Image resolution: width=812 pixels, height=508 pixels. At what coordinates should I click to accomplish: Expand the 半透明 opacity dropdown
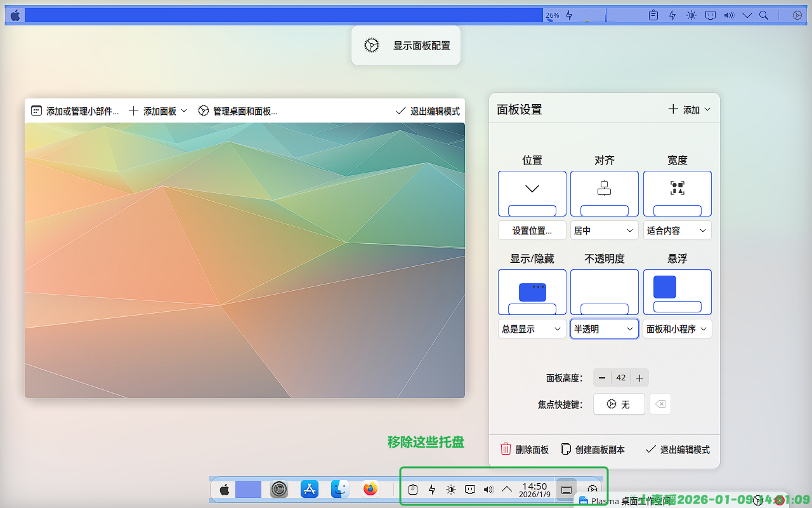point(604,329)
